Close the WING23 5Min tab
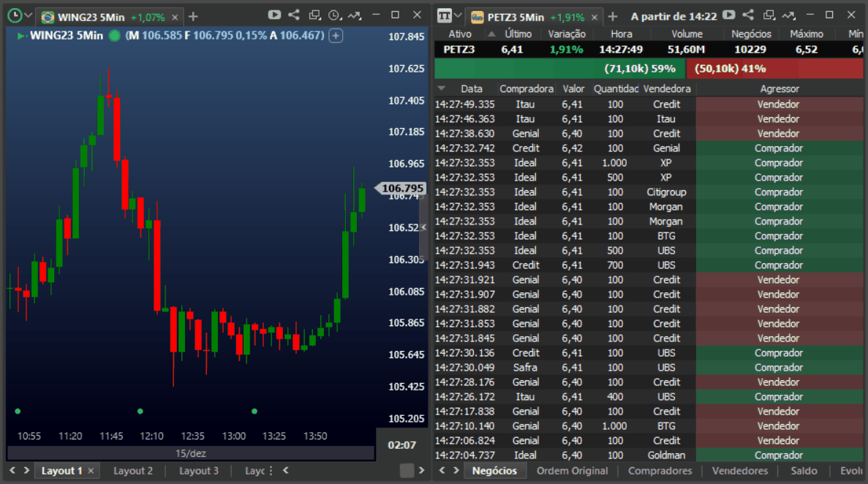This screenshot has height=484, width=868. pos(175,17)
